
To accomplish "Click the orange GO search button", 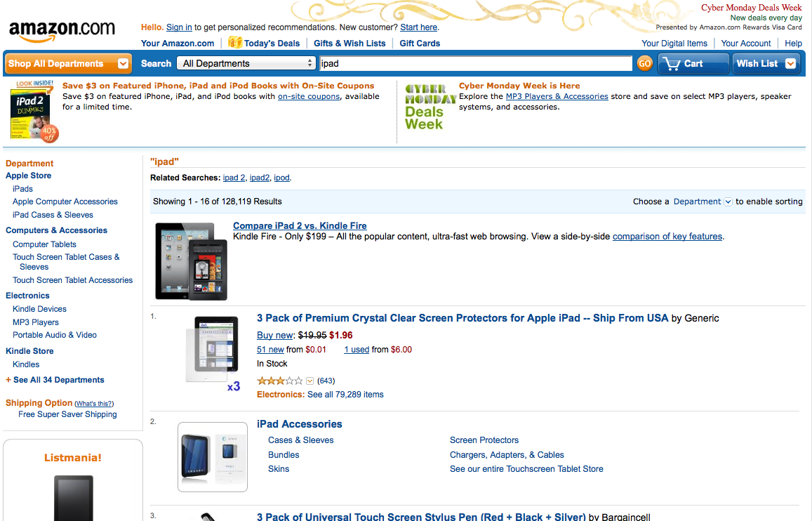I will click(x=644, y=64).
